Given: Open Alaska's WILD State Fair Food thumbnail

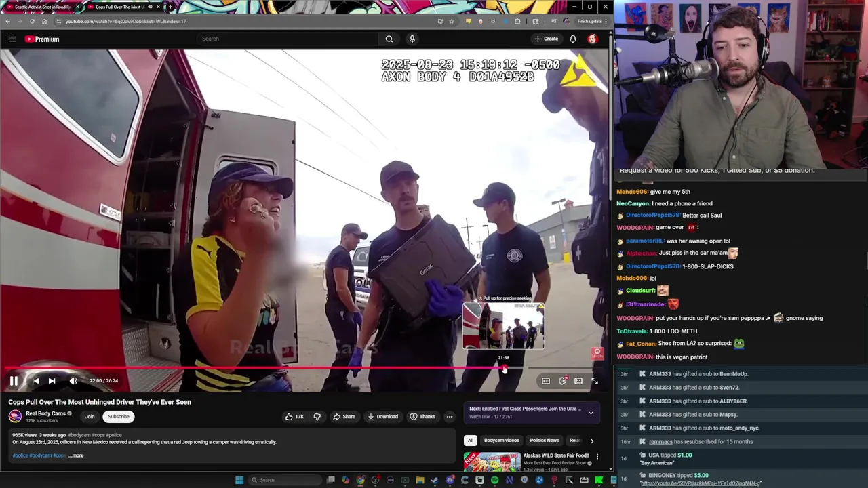Looking at the screenshot, I should pos(492,462).
